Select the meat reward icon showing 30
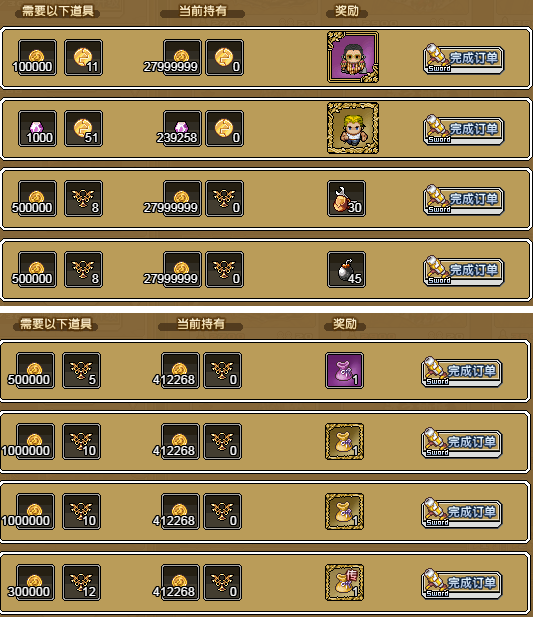Screen dimensions: 533x617 pyautogui.click(x=346, y=199)
